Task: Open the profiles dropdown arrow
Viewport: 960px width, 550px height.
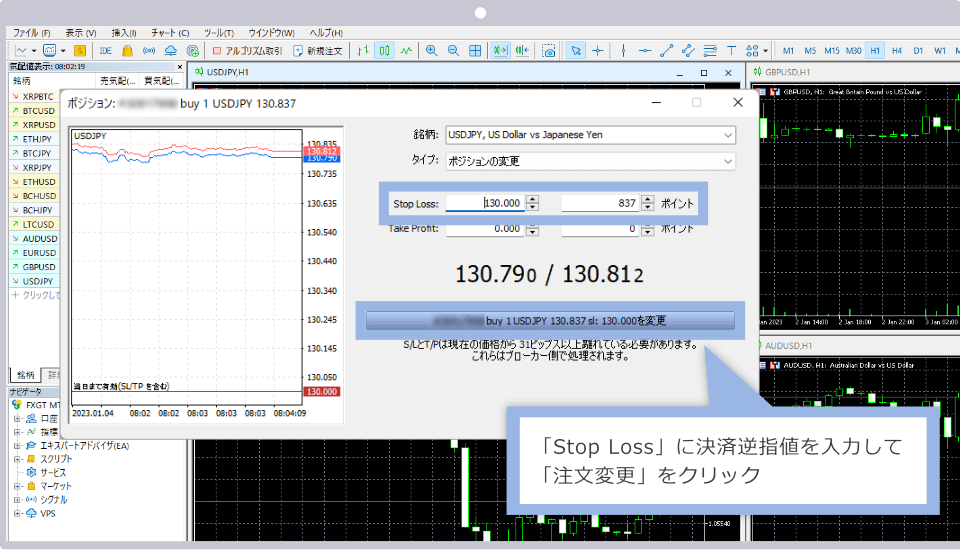Action: pos(62,51)
